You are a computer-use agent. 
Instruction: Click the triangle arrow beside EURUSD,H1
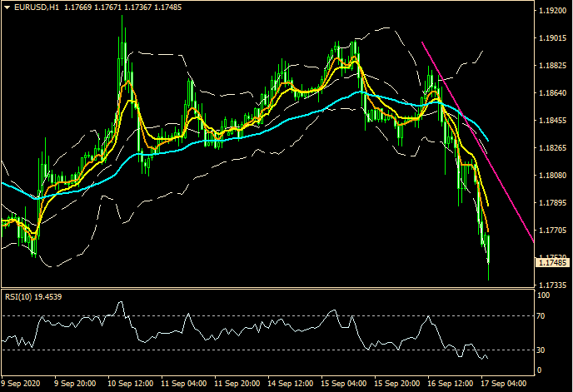[7, 8]
